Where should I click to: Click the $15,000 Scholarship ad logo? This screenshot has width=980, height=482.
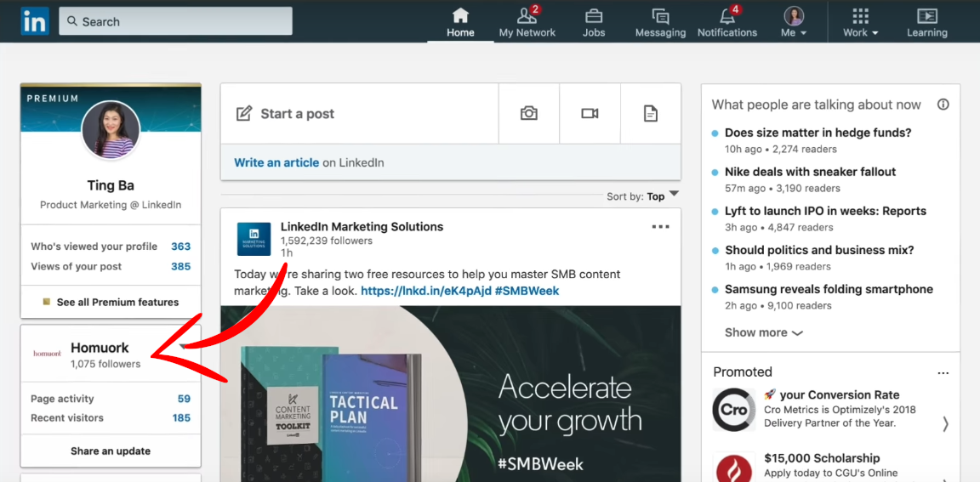pos(734,467)
